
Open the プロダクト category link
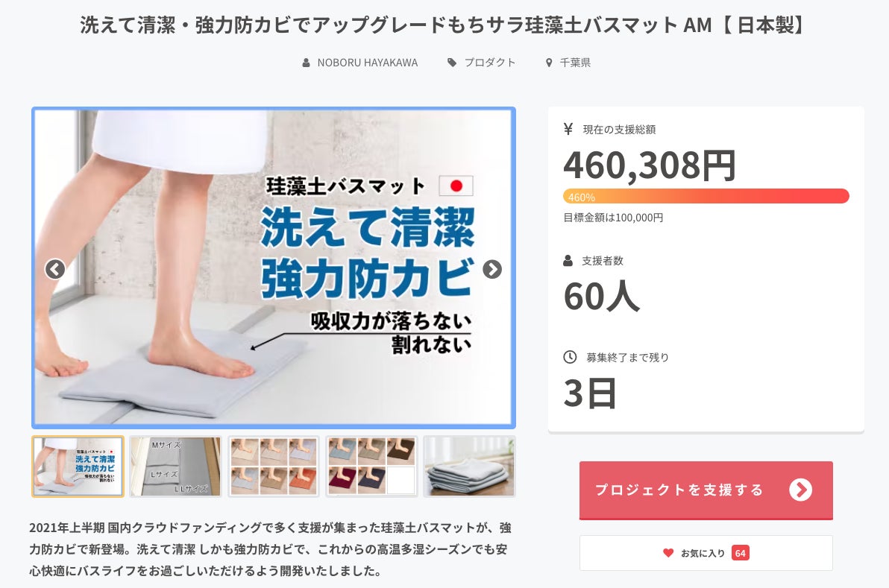[490, 63]
